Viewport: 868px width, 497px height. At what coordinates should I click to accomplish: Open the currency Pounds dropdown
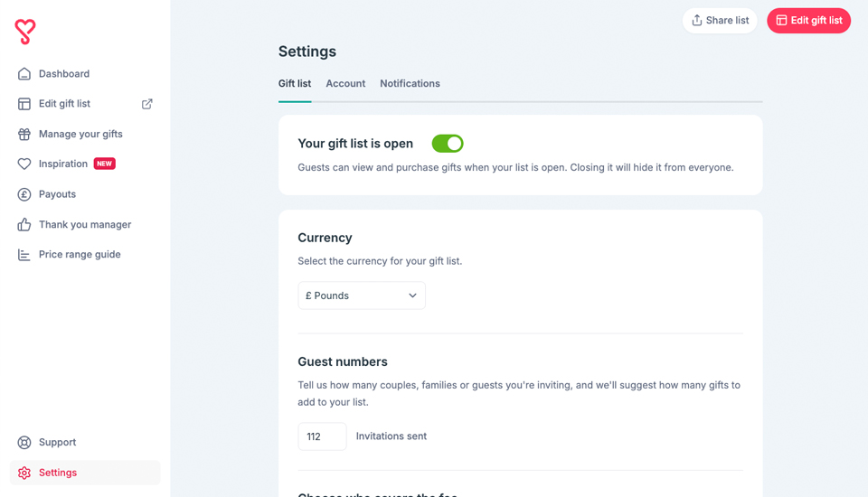(361, 295)
